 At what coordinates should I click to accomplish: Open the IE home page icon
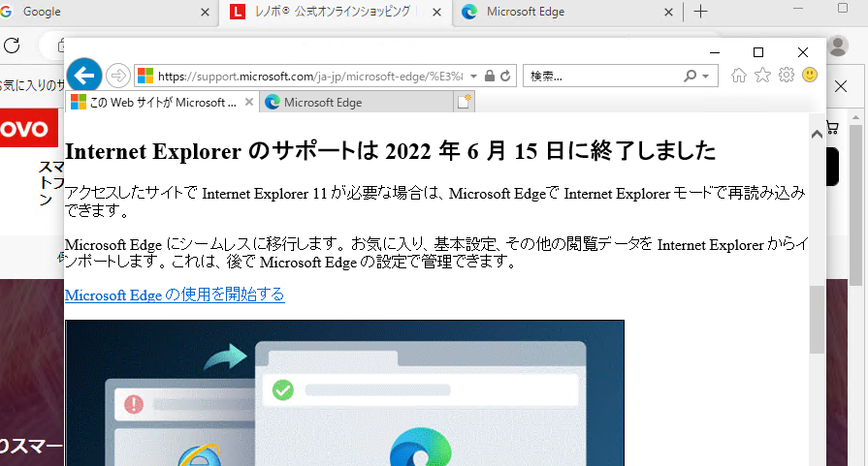click(738, 76)
